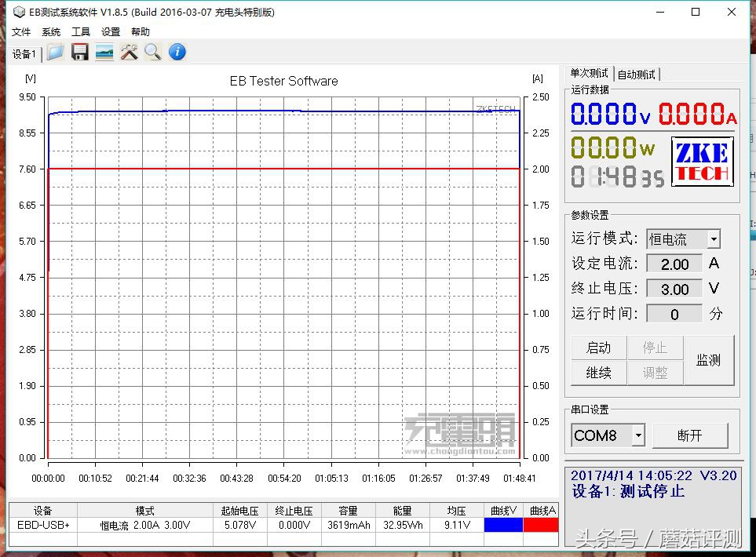Click the save (floppy disk) icon
The width and height of the screenshot is (756, 557).
tap(79, 52)
